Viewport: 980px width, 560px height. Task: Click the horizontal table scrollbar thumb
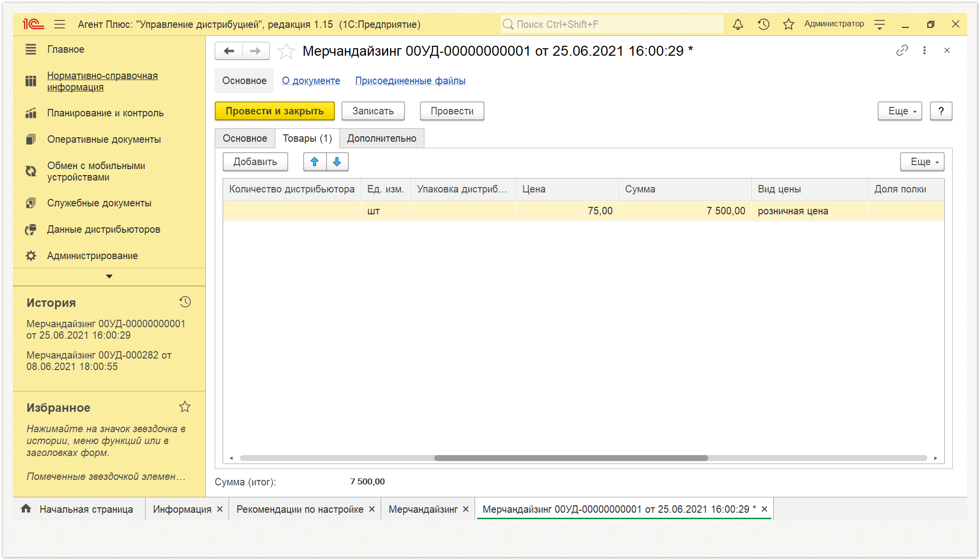click(x=571, y=458)
